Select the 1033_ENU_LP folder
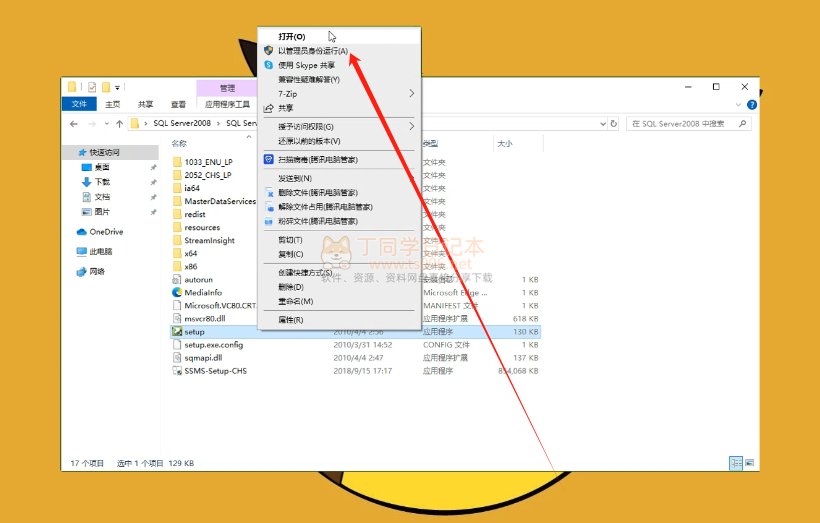820x523 pixels. [209, 162]
